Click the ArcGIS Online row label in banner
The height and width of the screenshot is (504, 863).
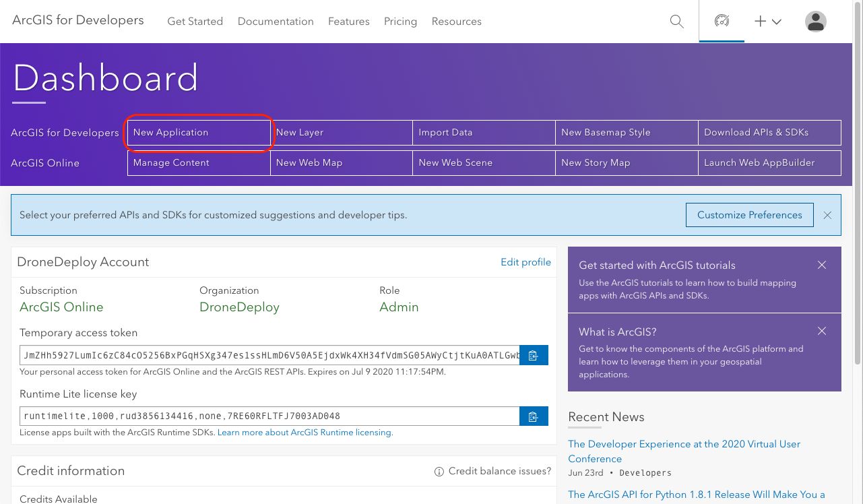[45, 163]
